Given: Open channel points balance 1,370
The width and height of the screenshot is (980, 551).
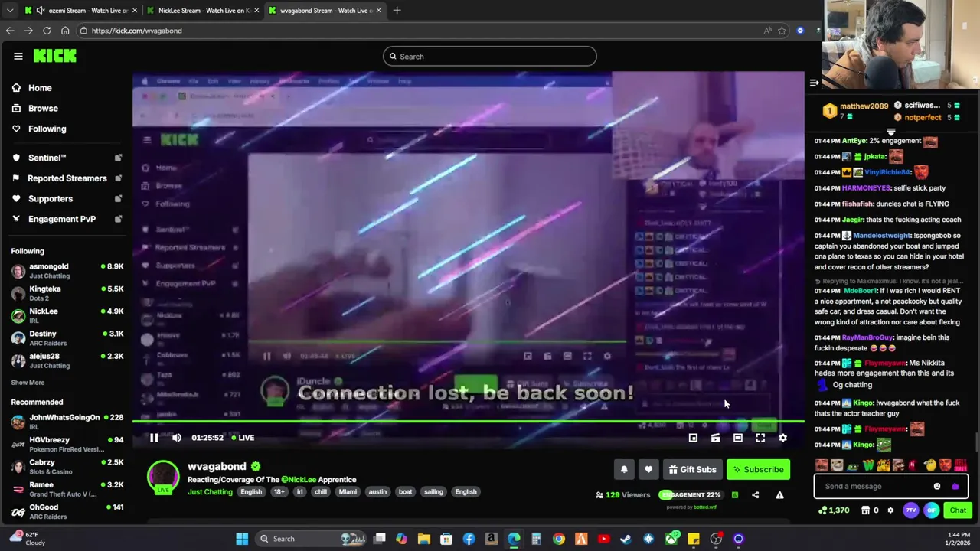Looking at the screenshot, I should [x=834, y=510].
